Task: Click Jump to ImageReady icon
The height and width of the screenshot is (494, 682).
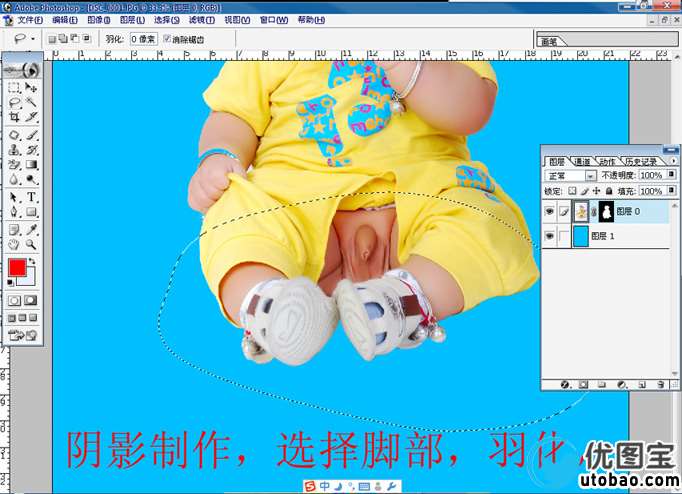Action: click(23, 335)
